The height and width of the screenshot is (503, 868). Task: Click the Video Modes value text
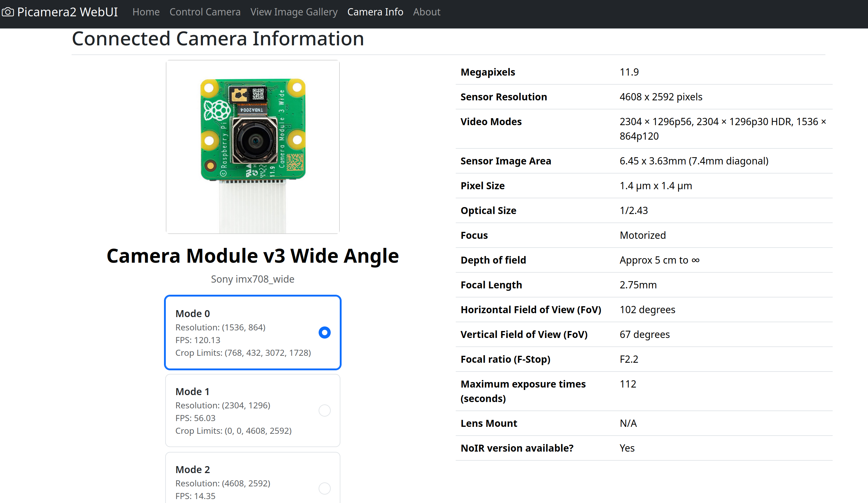[723, 128]
